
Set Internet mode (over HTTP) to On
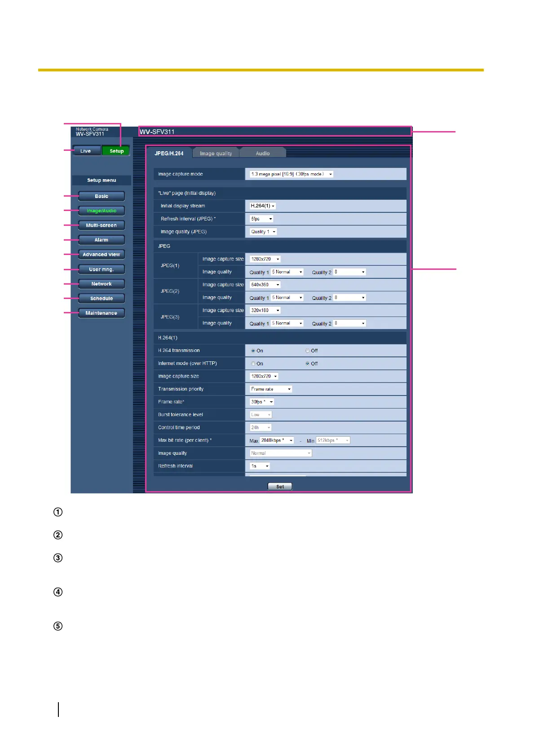[x=253, y=364]
